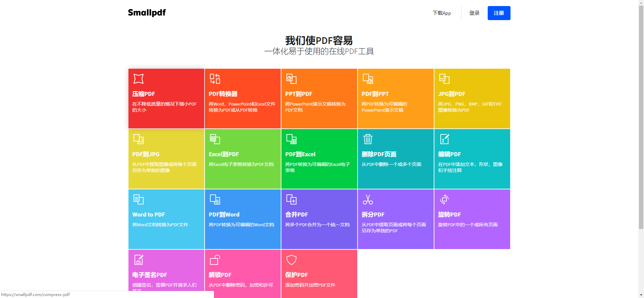Image resolution: width=644 pixels, height=298 pixels.
Task: Select the trash can icon for 删除PDF页面
Action: [368, 139]
